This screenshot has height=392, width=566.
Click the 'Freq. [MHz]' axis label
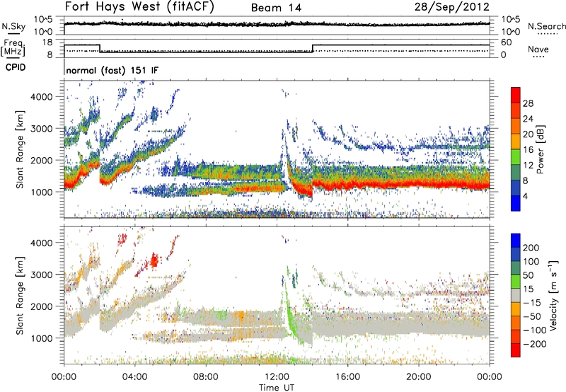click(x=13, y=48)
